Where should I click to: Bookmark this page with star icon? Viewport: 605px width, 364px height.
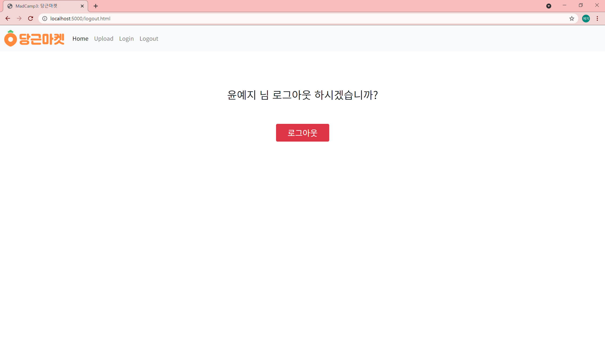pyautogui.click(x=572, y=18)
